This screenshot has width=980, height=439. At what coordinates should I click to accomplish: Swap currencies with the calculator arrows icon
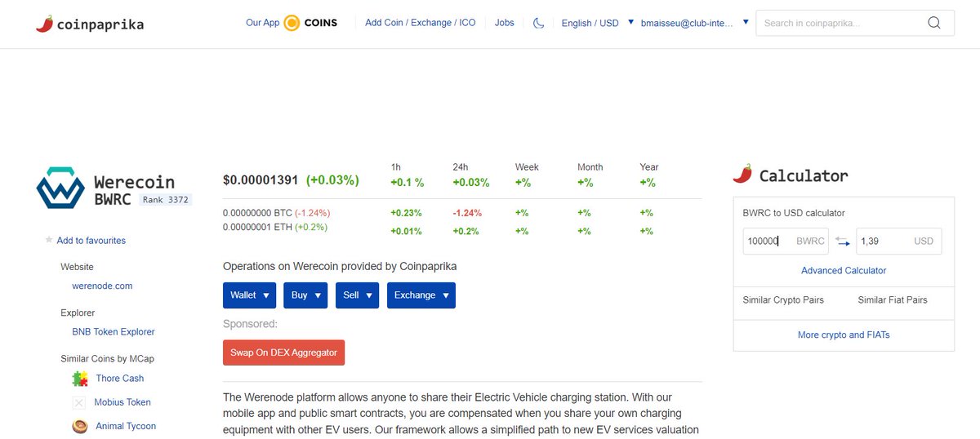coord(842,242)
